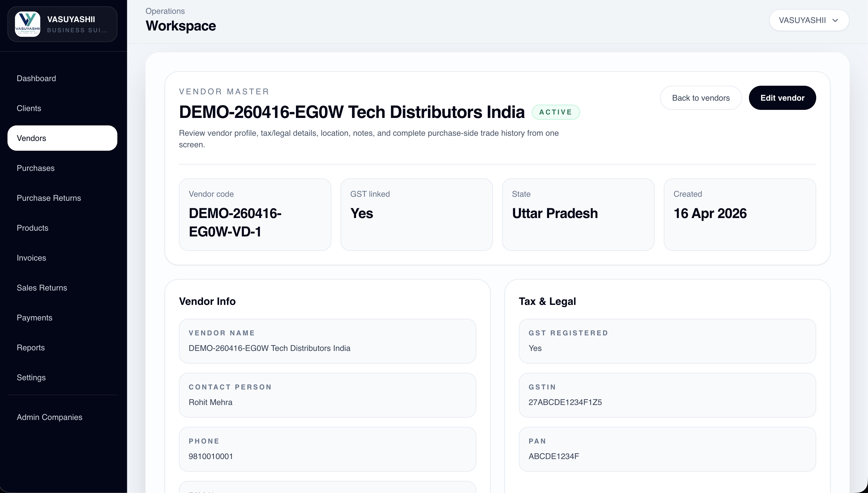Click the Operations breadcrumb label

point(165,11)
